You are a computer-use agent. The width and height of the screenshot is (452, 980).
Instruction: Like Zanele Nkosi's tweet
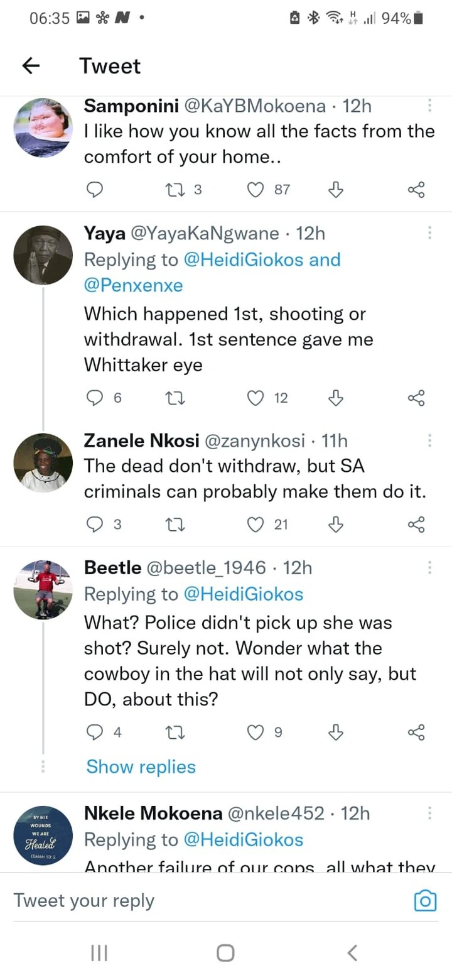pyautogui.click(x=255, y=524)
